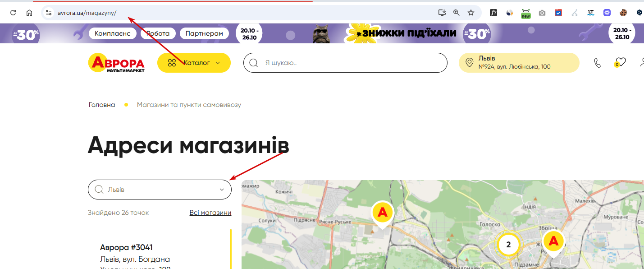Click the 'Я шукаю..' search field
The image size is (644, 269).
[x=345, y=63]
